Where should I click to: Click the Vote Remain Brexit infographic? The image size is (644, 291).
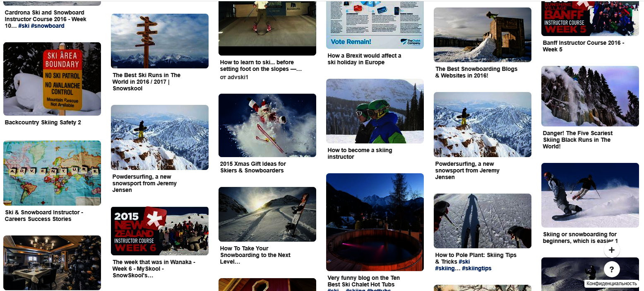point(375,24)
